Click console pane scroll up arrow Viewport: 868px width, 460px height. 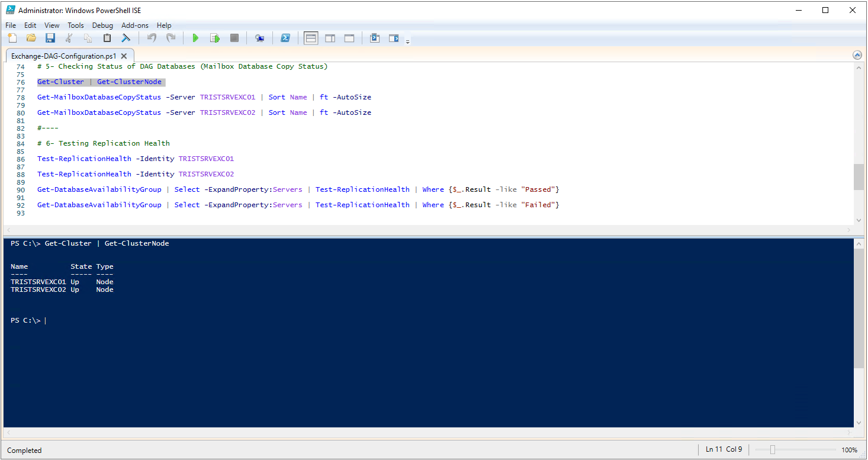pyautogui.click(x=859, y=243)
